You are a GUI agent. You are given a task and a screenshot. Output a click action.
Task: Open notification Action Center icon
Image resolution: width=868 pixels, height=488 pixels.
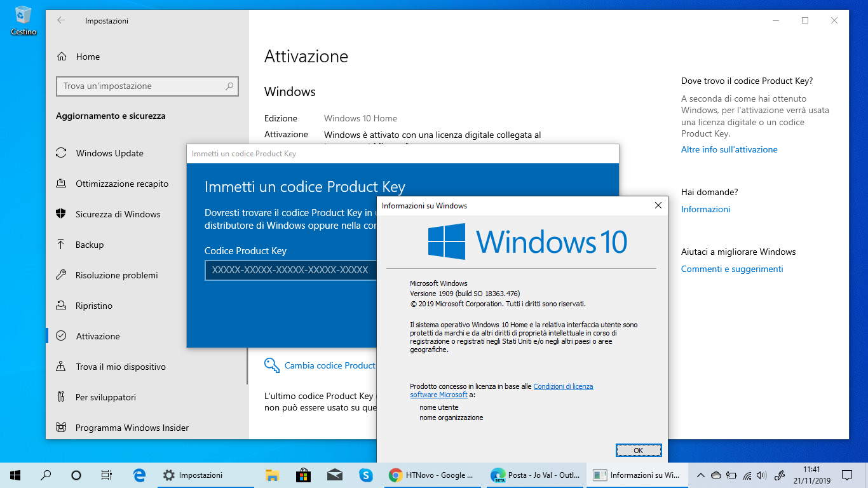(847, 475)
